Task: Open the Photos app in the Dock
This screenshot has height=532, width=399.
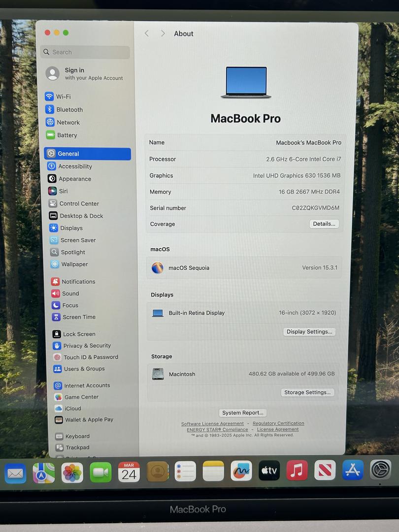Action: coord(72,472)
